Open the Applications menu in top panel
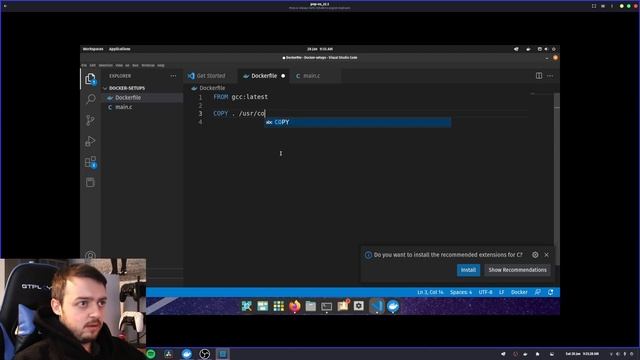Screen dimensions: 640x360 pos(120,49)
